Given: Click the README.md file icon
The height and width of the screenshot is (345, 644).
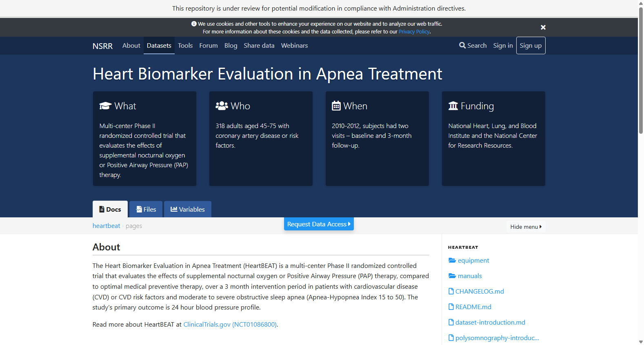Looking at the screenshot, I should tap(451, 307).
